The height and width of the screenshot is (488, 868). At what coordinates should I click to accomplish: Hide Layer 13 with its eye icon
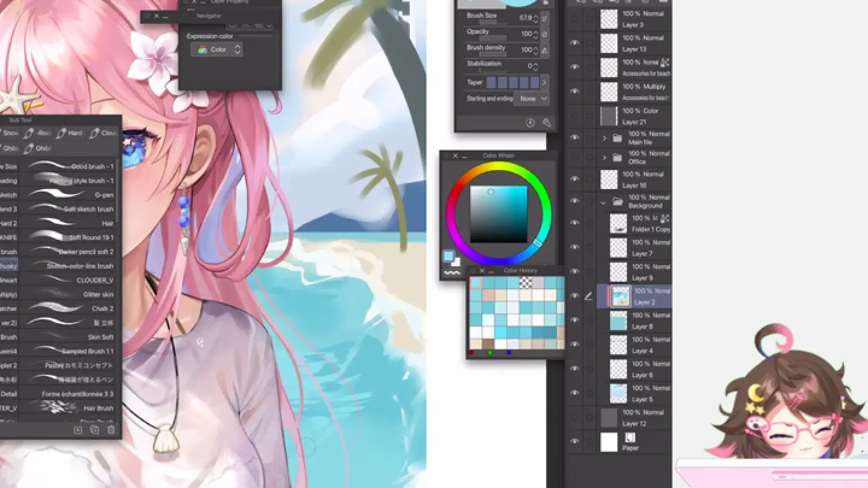pyautogui.click(x=574, y=43)
